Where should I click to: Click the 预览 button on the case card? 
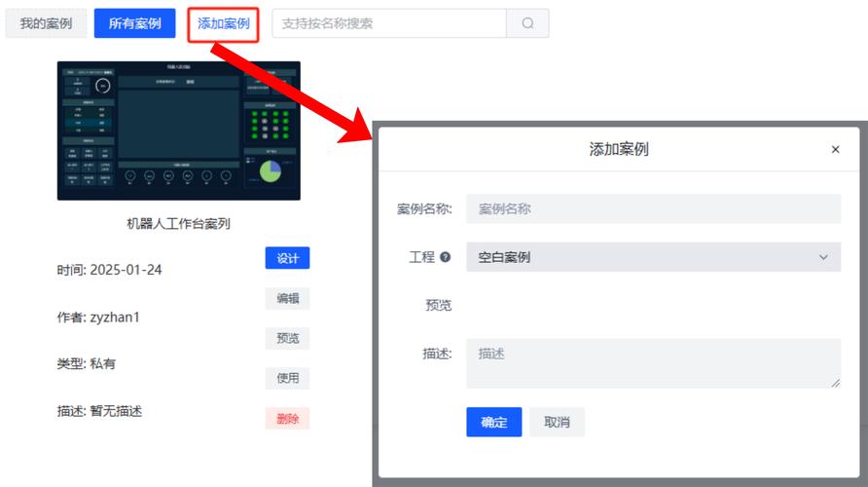click(x=287, y=339)
